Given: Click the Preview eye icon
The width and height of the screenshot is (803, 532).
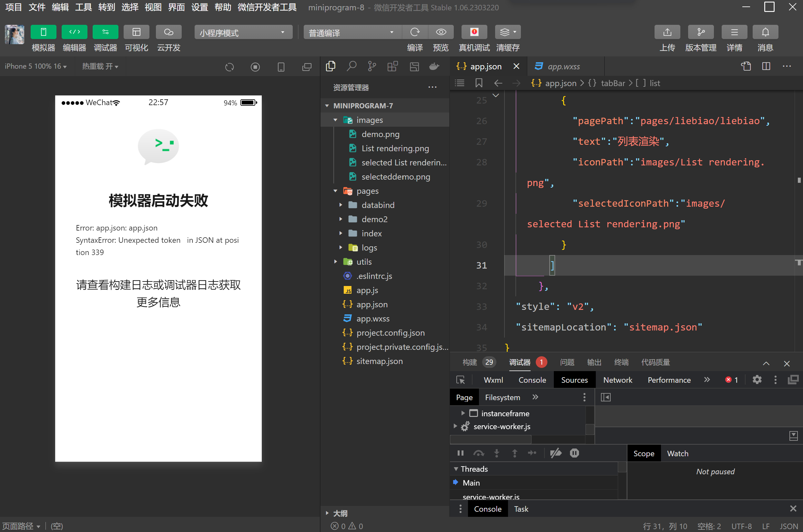Looking at the screenshot, I should [x=441, y=32].
